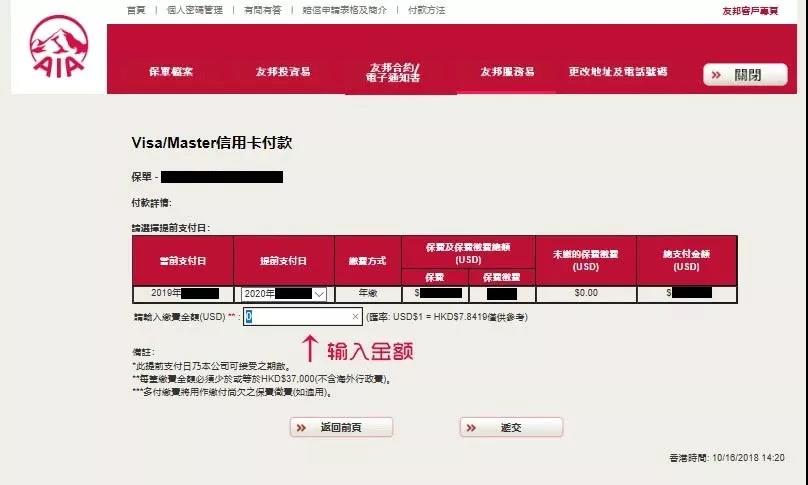The width and height of the screenshot is (808, 485).
Task: Click the $0.00 unpaid levy cell
Action: pyautogui.click(x=586, y=293)
